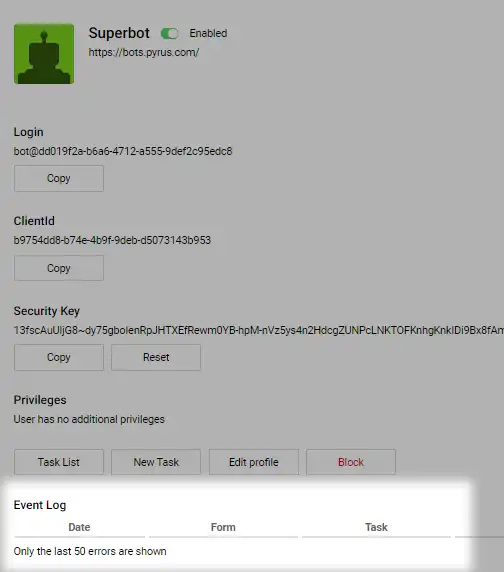Open the bots.pyrus.com link
The width and height of the screenshot is (504, 572).
(x=144, y=52)
